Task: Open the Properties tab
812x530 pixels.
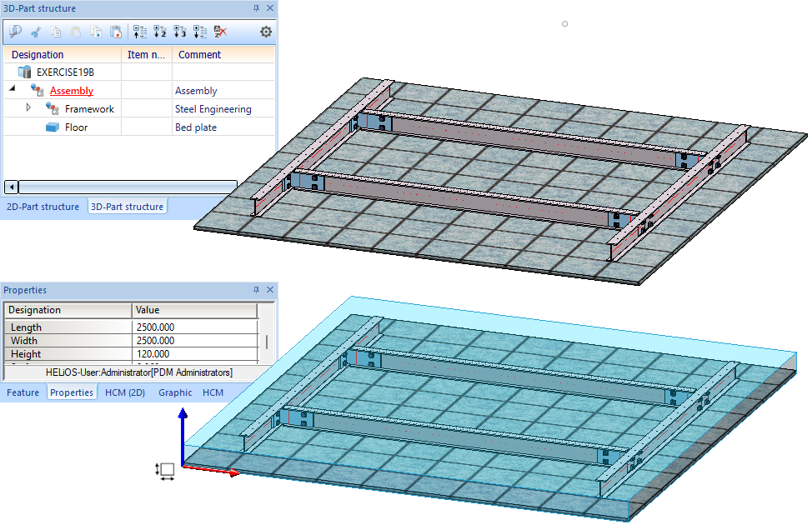Action: (x=72, y=392)
